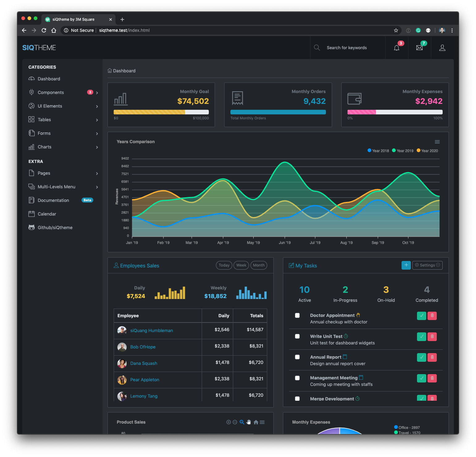476x457 pixels.
Task: Expand the Multi-Levels Menu item
Action: click(63, 187)
